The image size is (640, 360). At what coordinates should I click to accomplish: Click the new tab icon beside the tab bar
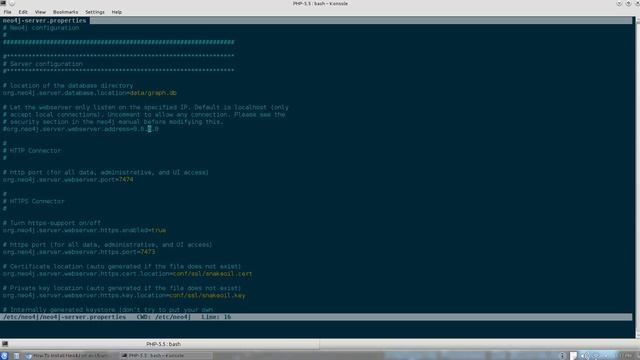click(x=5, y=344)
